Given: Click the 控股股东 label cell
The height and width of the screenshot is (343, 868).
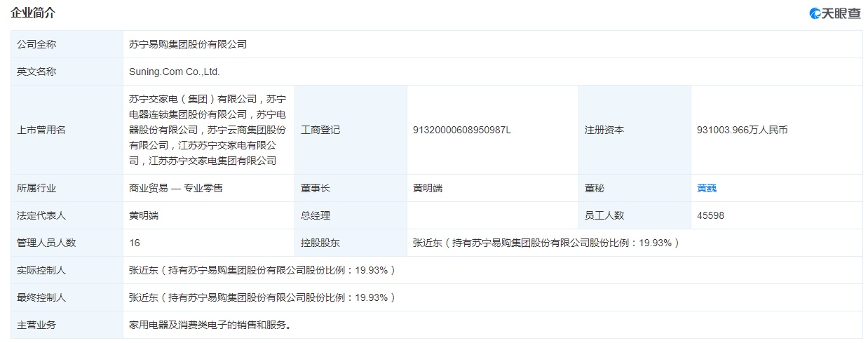Looking at the screenshot, I should click(351, 243).
